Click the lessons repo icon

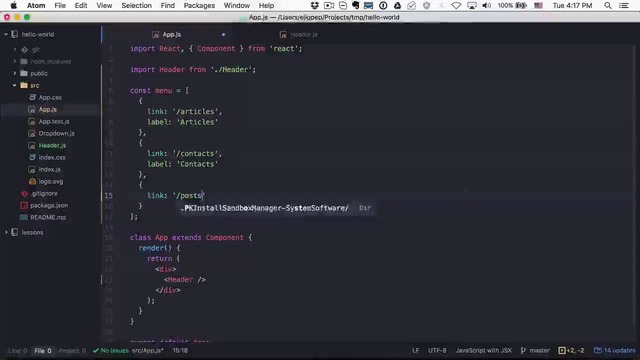pos(15,232)
